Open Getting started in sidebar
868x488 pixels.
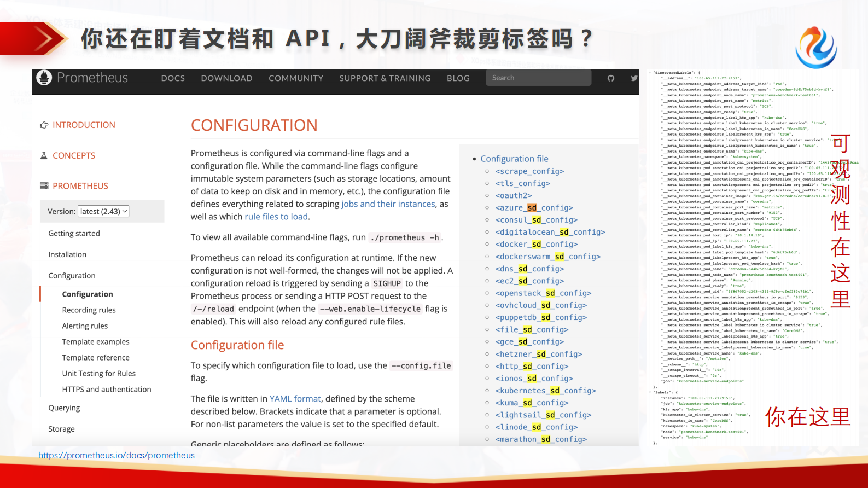coord(74,233)
